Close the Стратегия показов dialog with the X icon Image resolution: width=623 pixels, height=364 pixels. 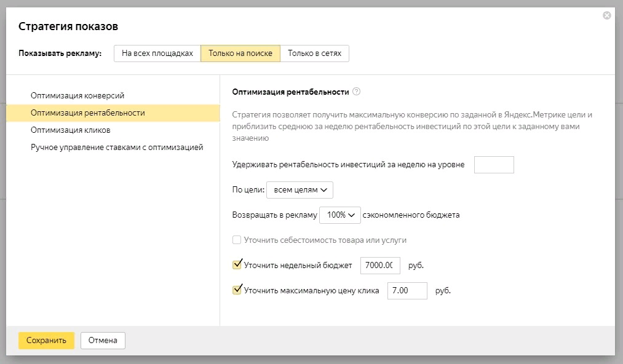[607, 15]
